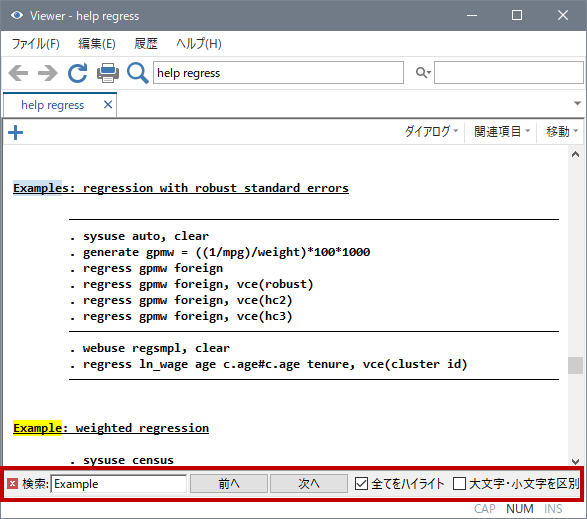
Task: Click the 次へ next match button
Action: tap(309, 483)
